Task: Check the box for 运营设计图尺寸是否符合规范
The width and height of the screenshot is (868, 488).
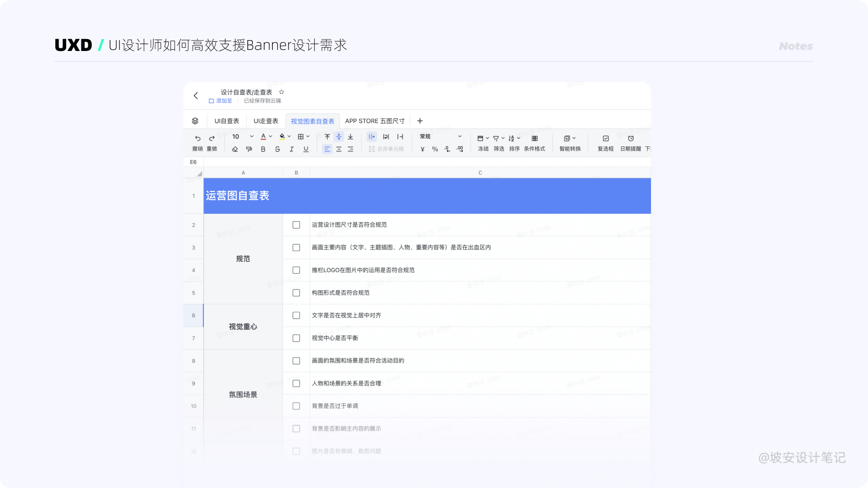Action: point(296,225)
